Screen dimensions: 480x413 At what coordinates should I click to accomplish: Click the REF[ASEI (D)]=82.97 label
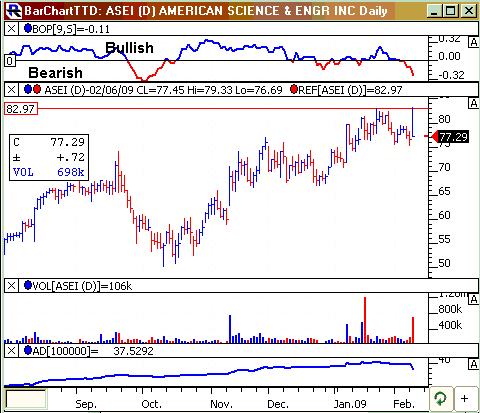(x=350, y=90)
